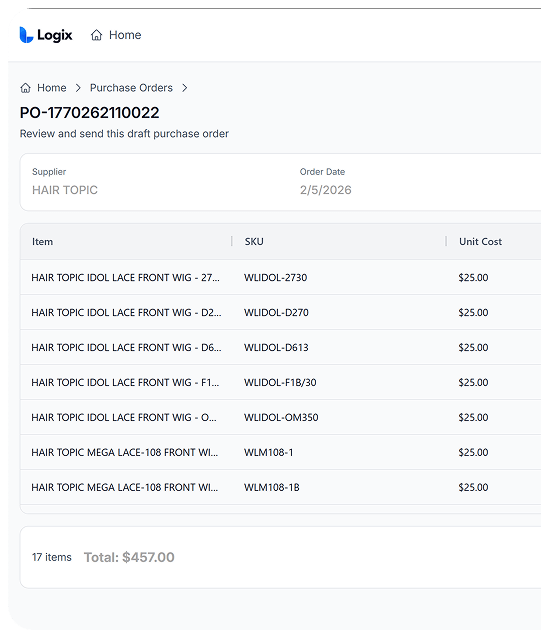Go to Home via breadcrumb link

[x=51, y=88]
